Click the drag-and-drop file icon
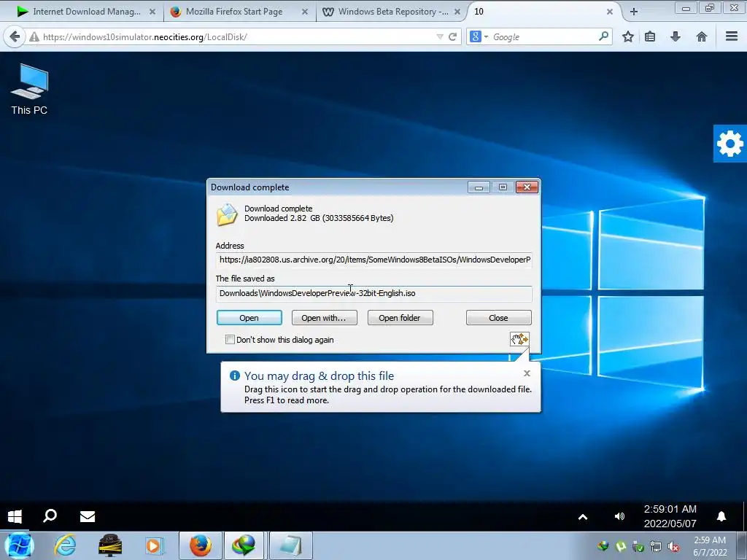This screenshot has height=560, width=747. (519, 339)
